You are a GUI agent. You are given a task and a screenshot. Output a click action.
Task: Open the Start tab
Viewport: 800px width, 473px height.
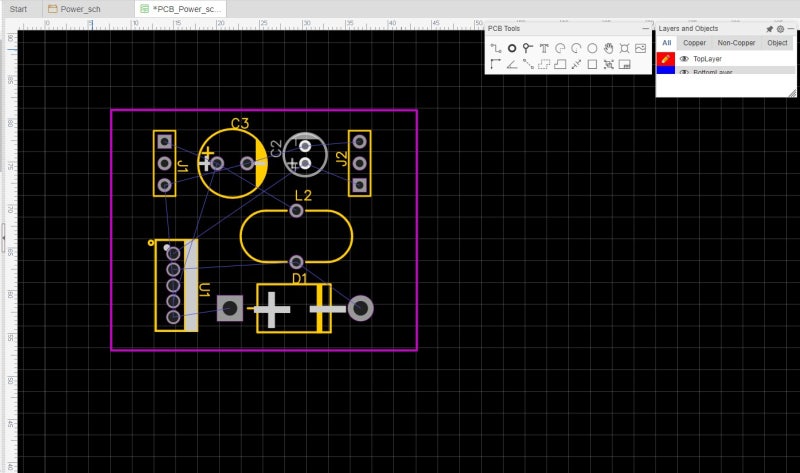[x=18, y=9]
